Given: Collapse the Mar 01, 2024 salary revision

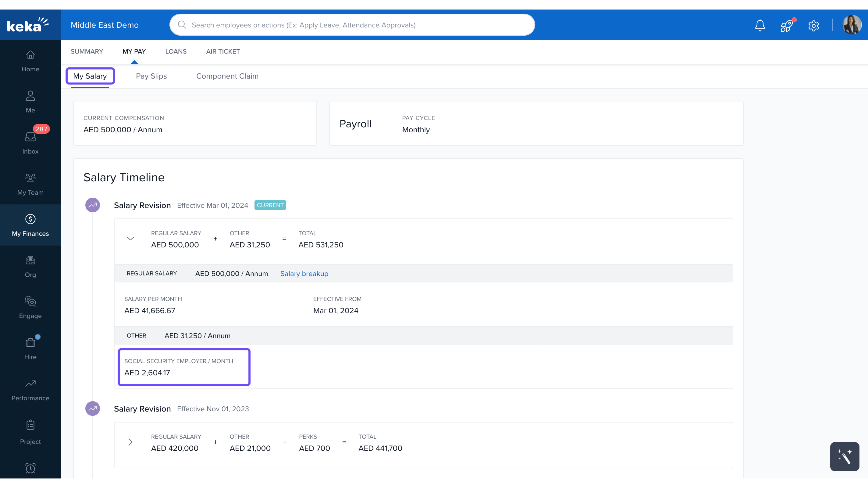Looking at the screenshot, I should pyautogui.click(x=130, y=238).
